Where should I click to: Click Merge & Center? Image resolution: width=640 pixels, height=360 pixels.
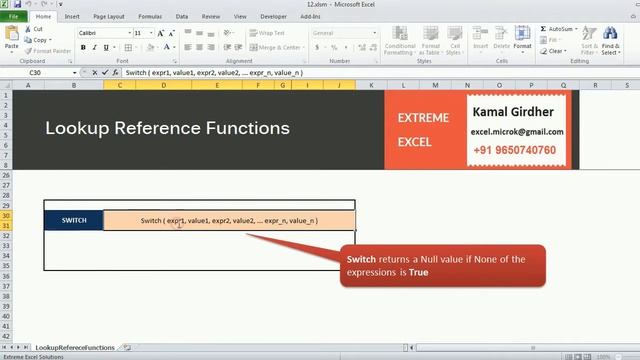275,47
